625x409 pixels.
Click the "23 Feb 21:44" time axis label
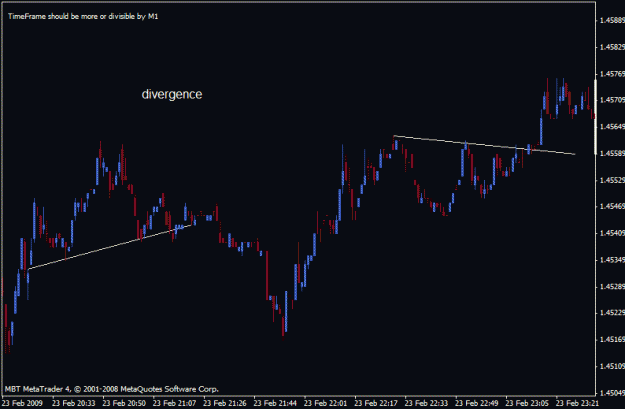(x=275, y=403)
